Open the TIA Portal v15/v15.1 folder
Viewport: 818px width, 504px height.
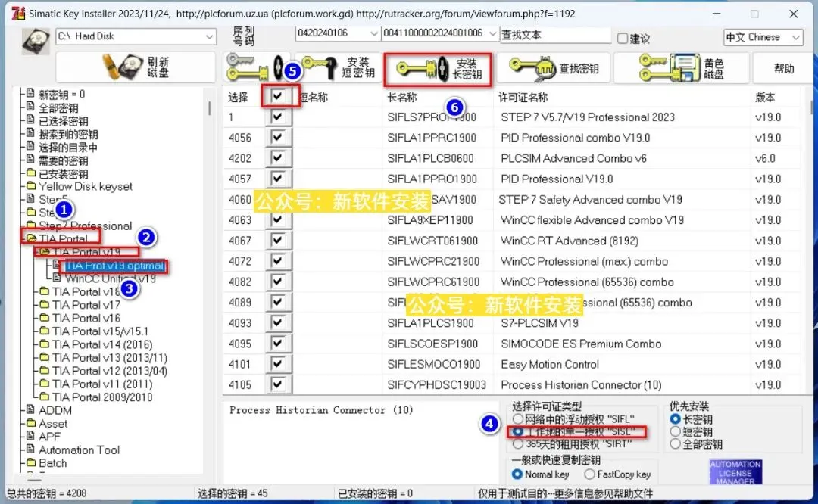pos(100,331)
